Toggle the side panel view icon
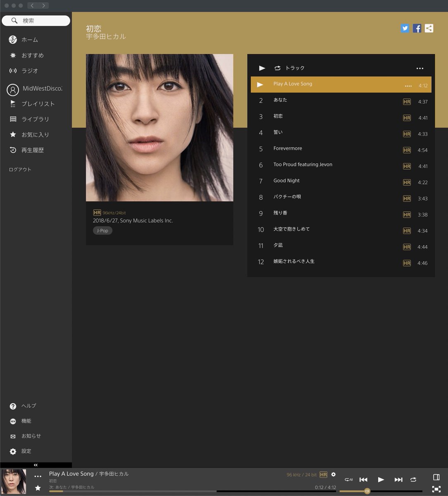This screenshot has width=448, height=496. pyautogui.click(x=436, y=477)
